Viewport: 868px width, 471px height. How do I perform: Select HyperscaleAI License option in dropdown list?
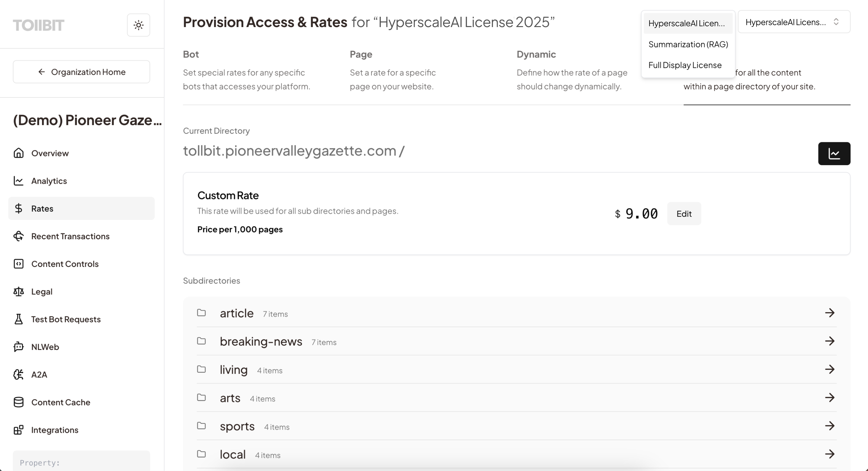click(686, 23)
